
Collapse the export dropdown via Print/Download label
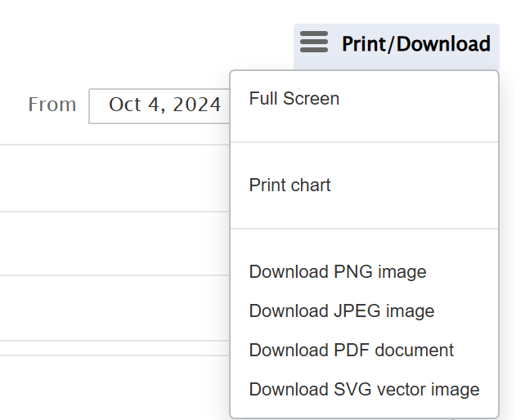point(416,44)
